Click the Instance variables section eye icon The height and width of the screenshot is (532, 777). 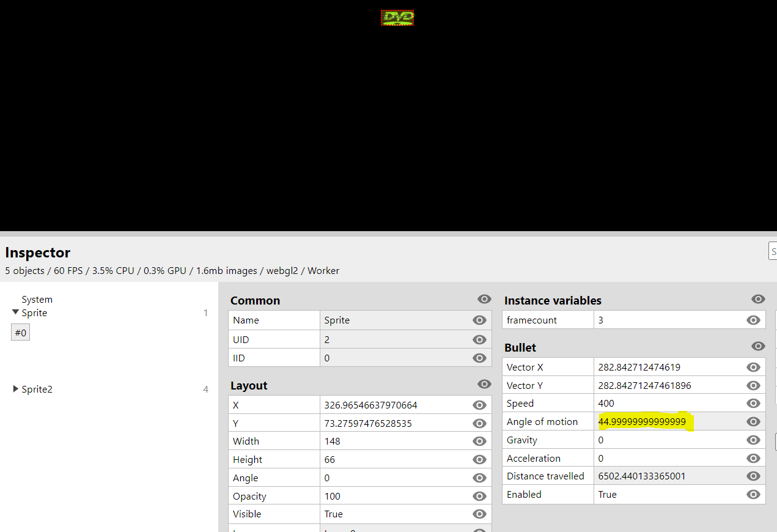(x=758, y=299)
